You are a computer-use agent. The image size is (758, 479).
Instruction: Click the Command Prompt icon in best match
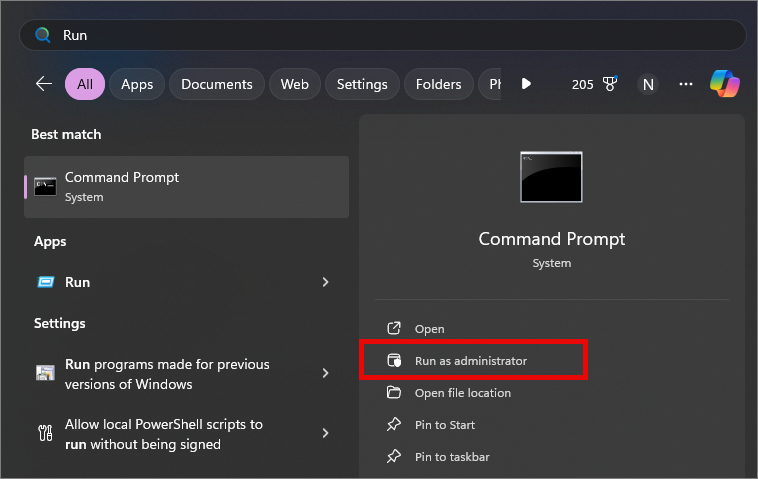(x=45, y=187)
